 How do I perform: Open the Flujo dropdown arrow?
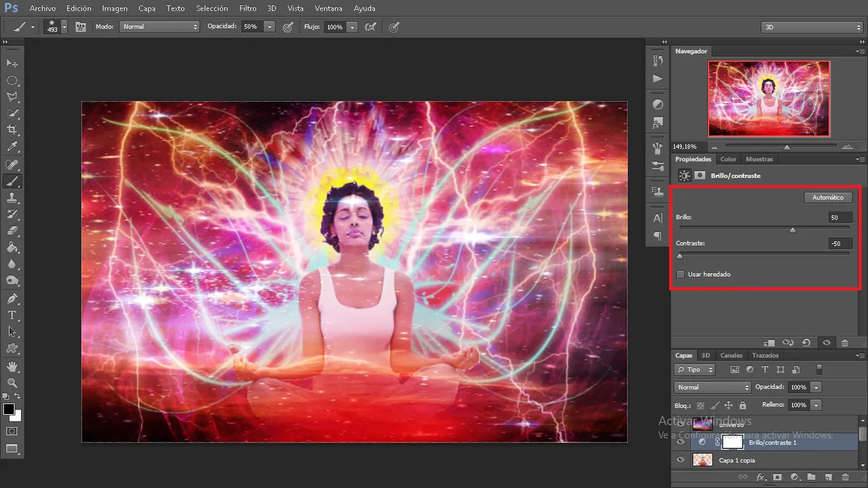(x=352, y=27)
